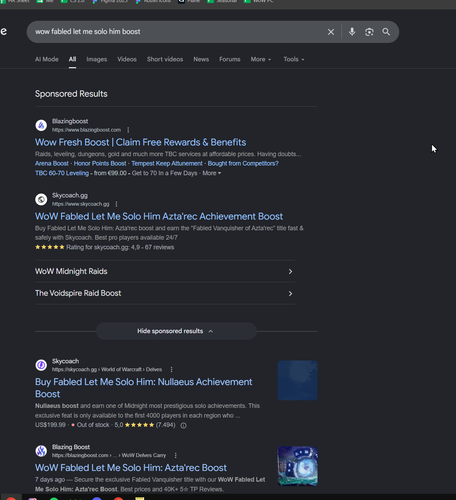Open the Honor Points Boost sitelink
456x500 pixels.
pyautogui.click(x=100, y=164)
